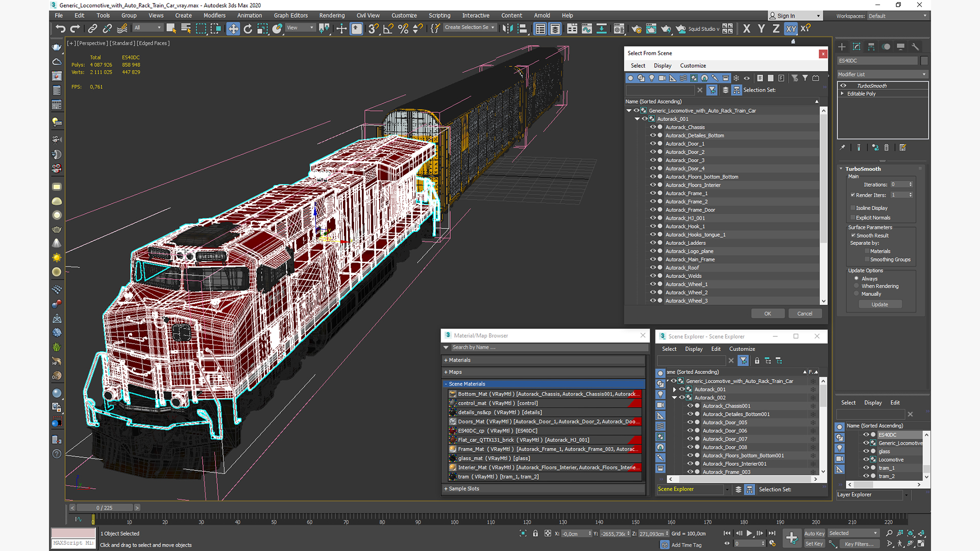This screenshot has width=980, height=551.
Task: Enable the Isoline Display checkbox
Action: tap(852, 208)
